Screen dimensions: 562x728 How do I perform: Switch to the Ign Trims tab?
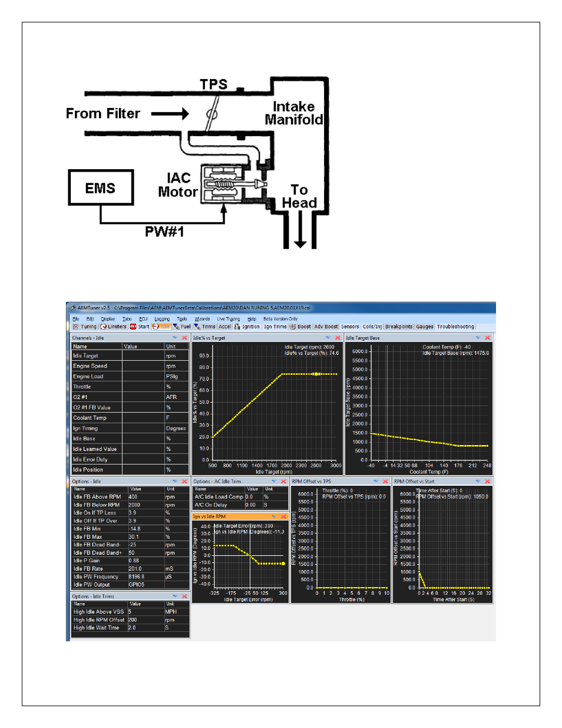pos(275,327)
